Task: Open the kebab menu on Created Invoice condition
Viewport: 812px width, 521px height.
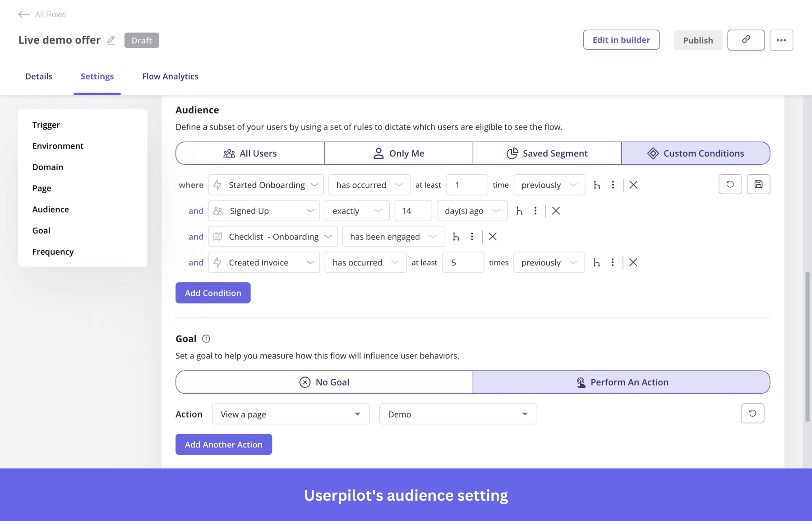Action: tap(612, 262)
